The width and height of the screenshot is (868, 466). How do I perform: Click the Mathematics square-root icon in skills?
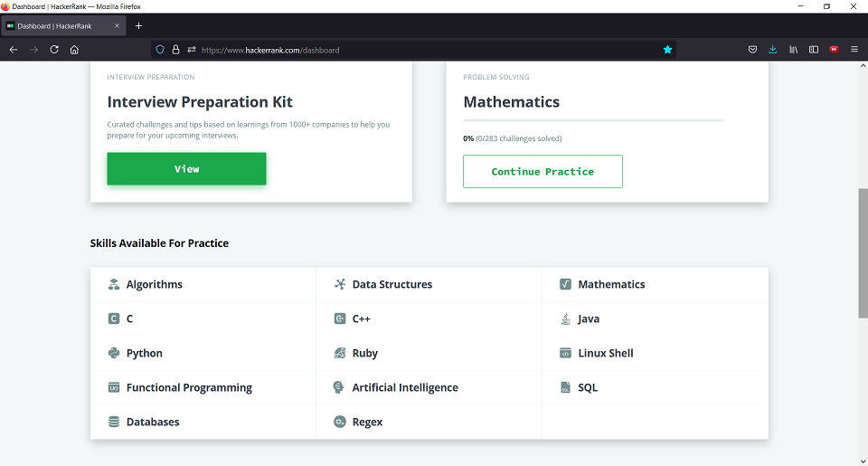565,284
